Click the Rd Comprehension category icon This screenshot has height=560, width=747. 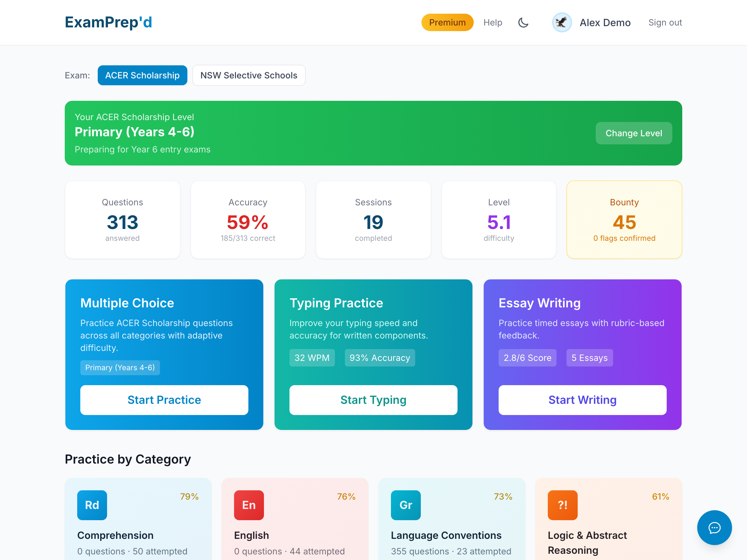point(92,505)
